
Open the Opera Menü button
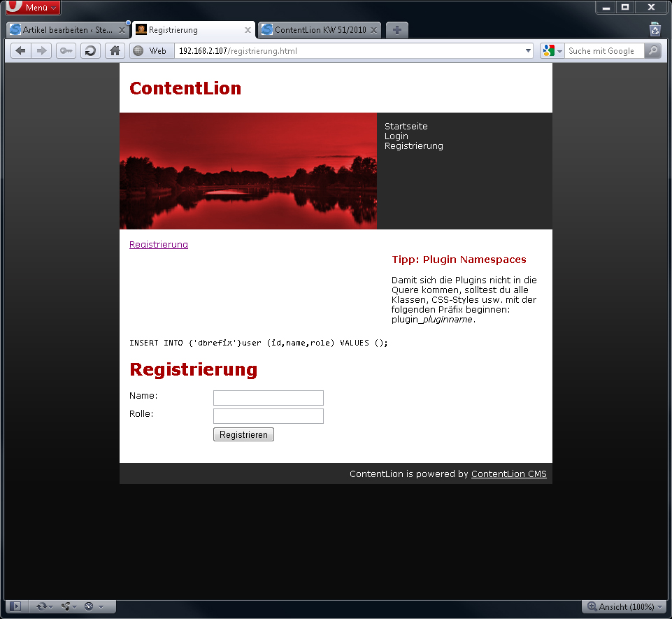(x=33, y=7)
